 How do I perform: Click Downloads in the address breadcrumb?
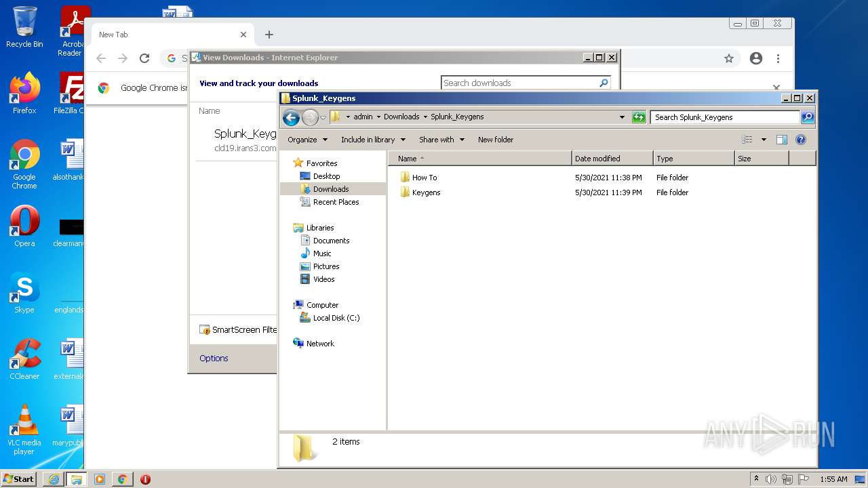(401, 117)
